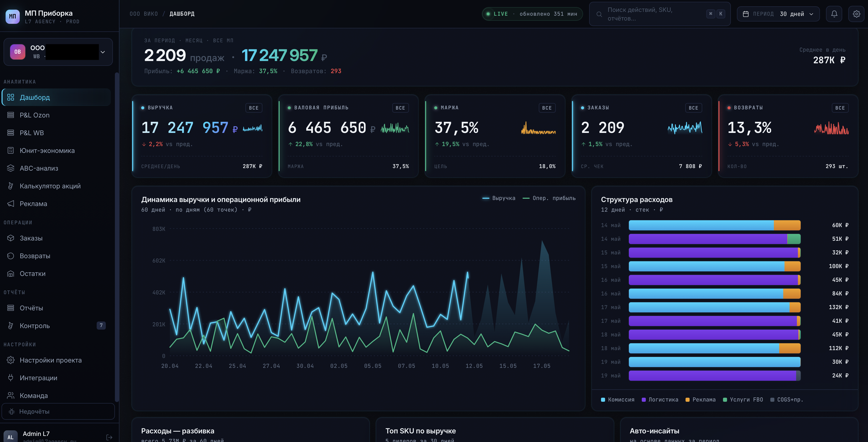
Task: Click the ABC-анализ layers icon
Action: pos(11,168)
